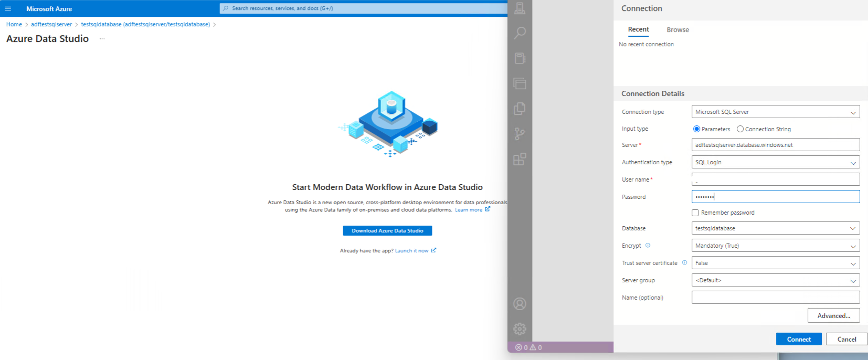Focus the Name (optional) input field
This screenshot has width=868, height=360.
tap(776, 298)
